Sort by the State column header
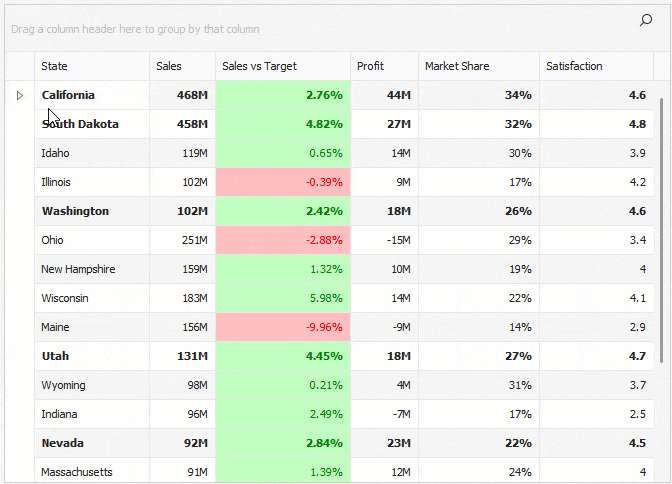 pyautogui.click(x=92, y=66)
